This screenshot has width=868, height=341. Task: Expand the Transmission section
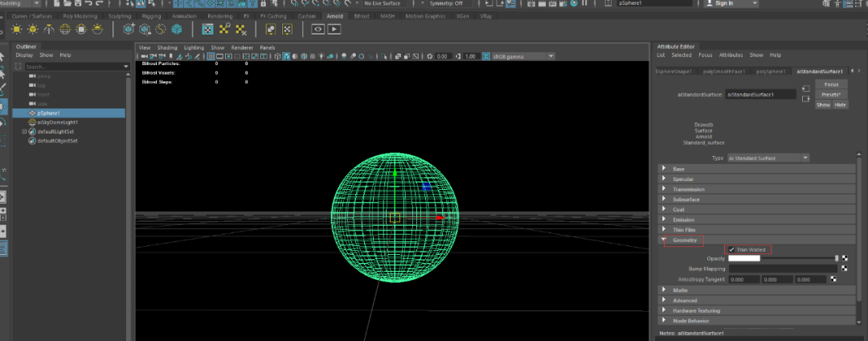point(688,189)
